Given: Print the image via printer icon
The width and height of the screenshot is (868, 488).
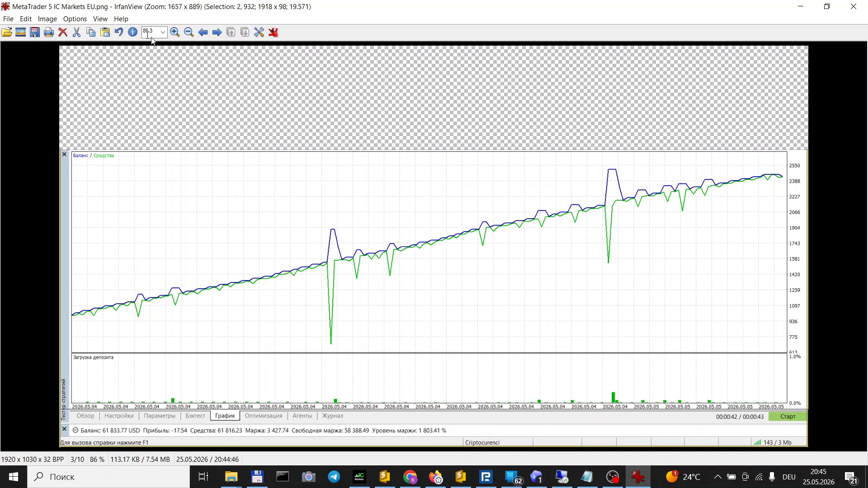Looking at the screenshot, I should [49, 32].
